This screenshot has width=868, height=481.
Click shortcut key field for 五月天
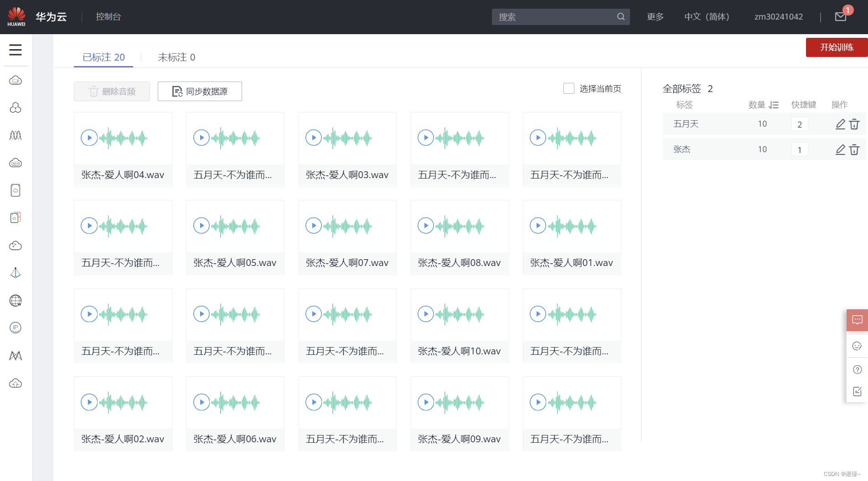click(800, 124)
